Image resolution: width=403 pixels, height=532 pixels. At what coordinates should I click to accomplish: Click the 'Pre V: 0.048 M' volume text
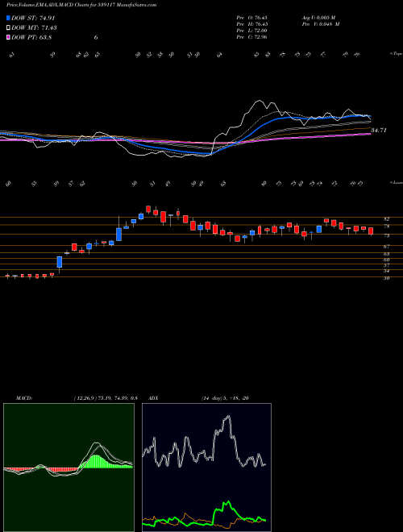pos(322,24)
